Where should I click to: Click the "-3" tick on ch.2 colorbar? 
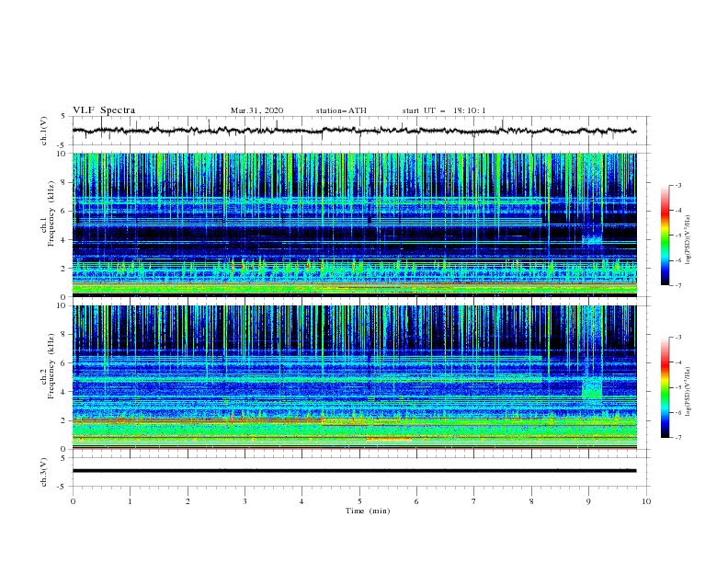click(677, 338)
